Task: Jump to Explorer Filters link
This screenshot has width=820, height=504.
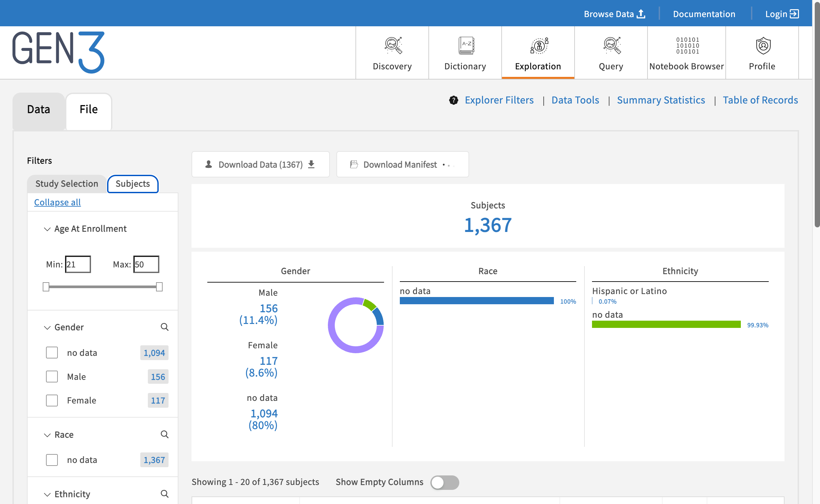Action: 499,100
